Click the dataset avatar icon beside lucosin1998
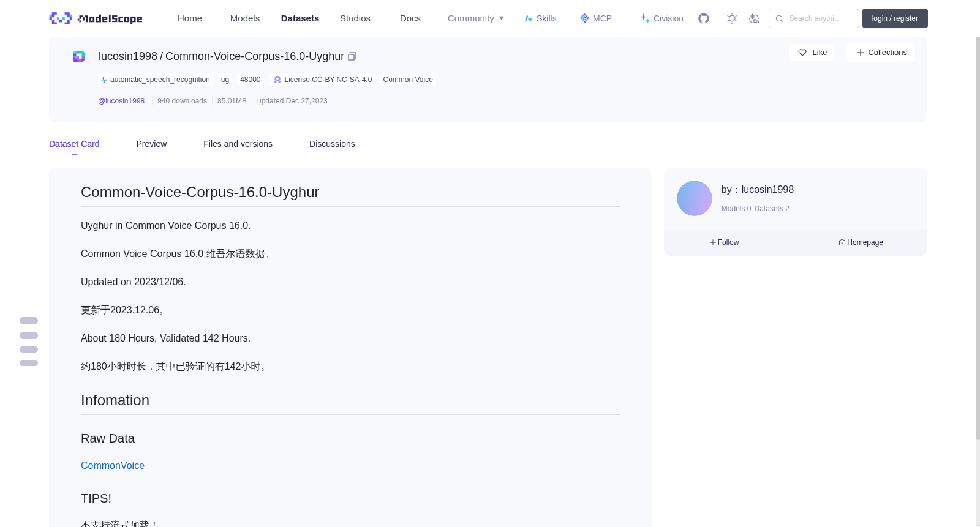 tap(79, 56)
